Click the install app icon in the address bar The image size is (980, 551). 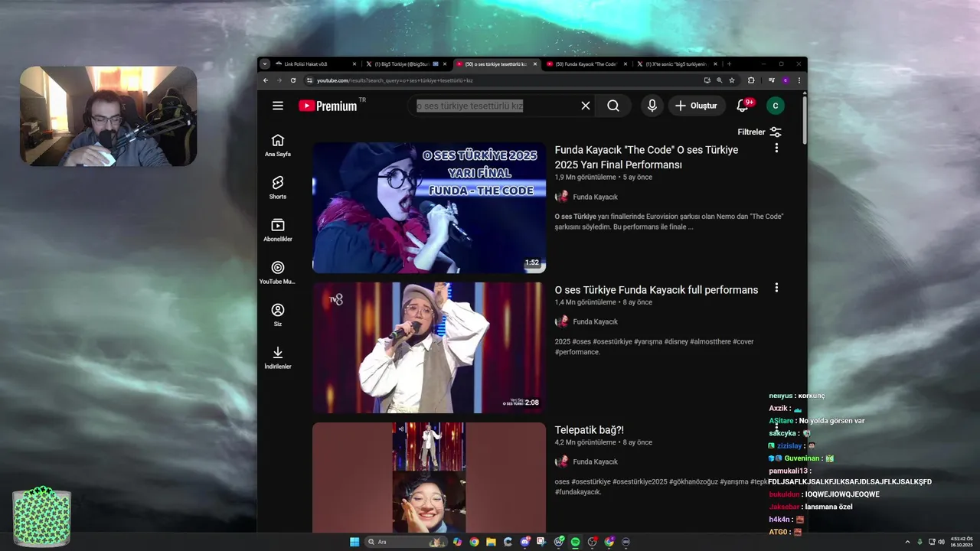[x=707, y=80]
